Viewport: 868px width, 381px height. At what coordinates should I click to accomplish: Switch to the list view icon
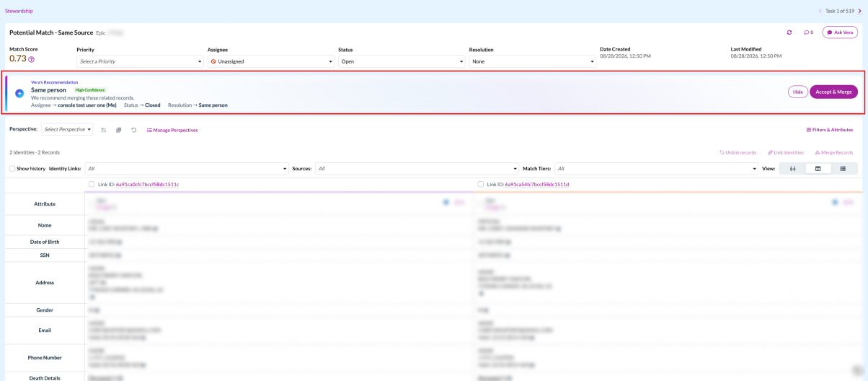(x=843, y=169)
